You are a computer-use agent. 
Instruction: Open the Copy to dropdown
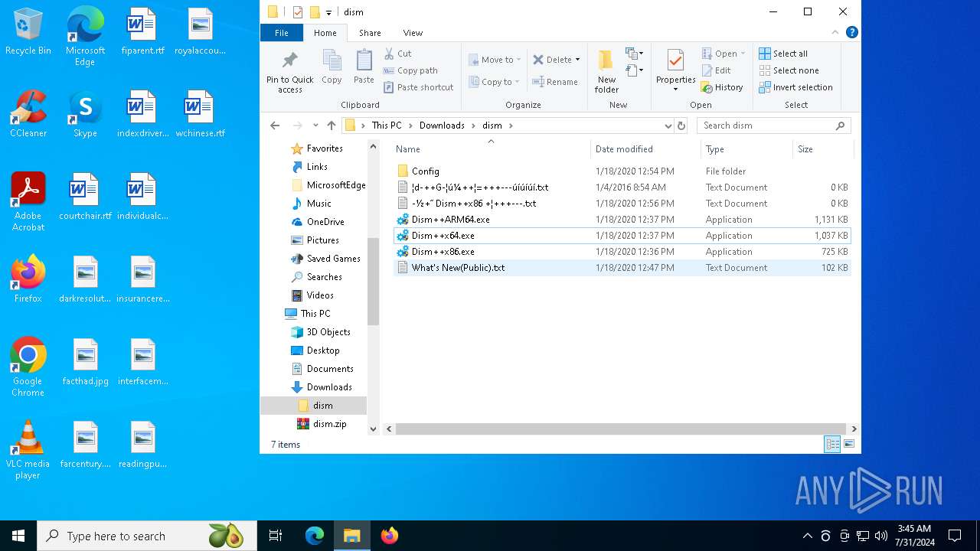pyautogui.click(x=494, y=82)
